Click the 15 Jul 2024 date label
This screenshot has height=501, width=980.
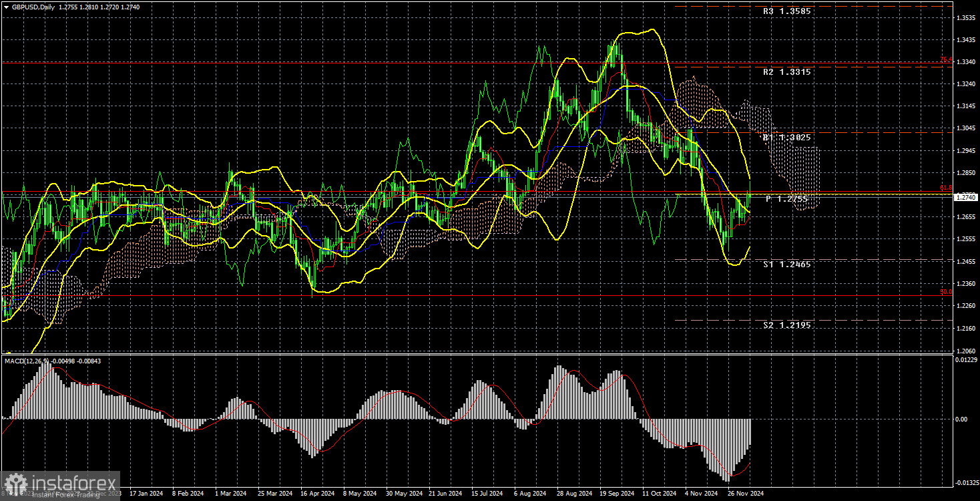tap(489, 494)
